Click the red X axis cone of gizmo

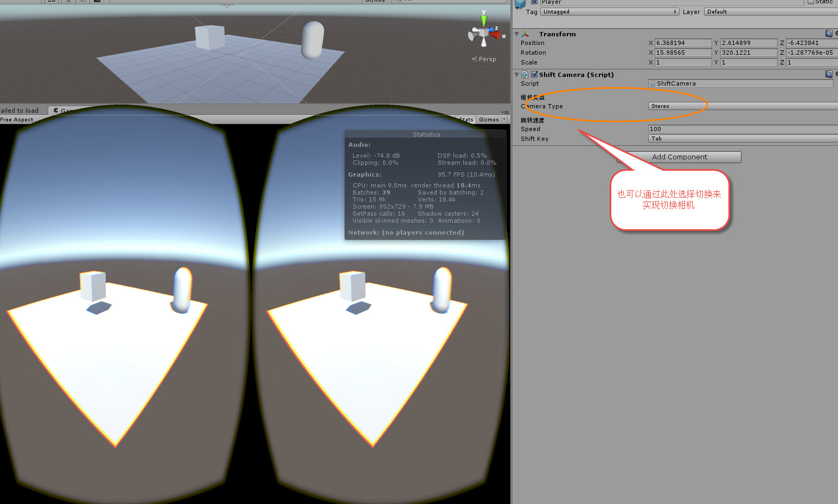(x=495, y=35)
